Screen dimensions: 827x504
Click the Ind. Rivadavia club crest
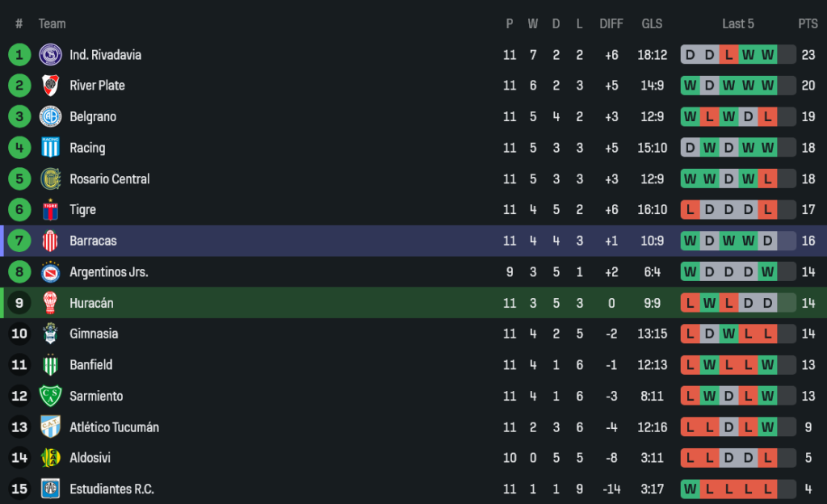coord(50,55)
